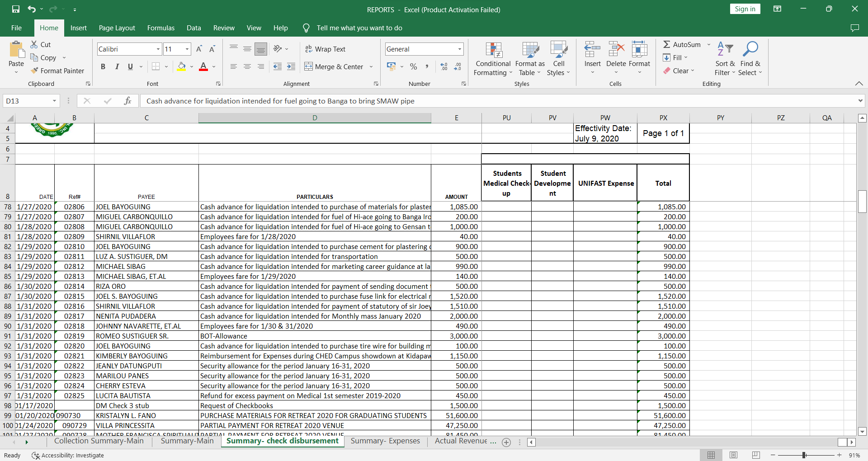The image size is (868, 461).
Task: Toggle Align Right
Action: point(261,66)
